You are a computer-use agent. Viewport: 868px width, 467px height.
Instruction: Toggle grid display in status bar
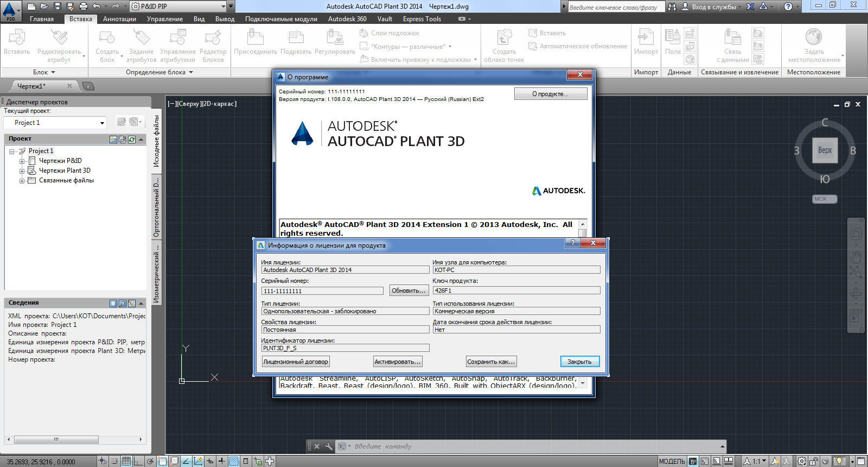[126, 461]
